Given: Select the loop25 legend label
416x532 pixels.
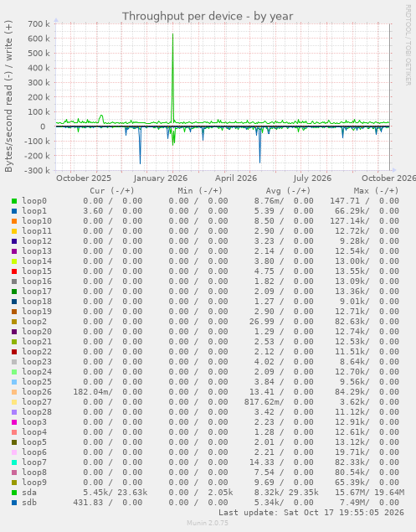Looking at the screenshot, I should tap(37, 382).
